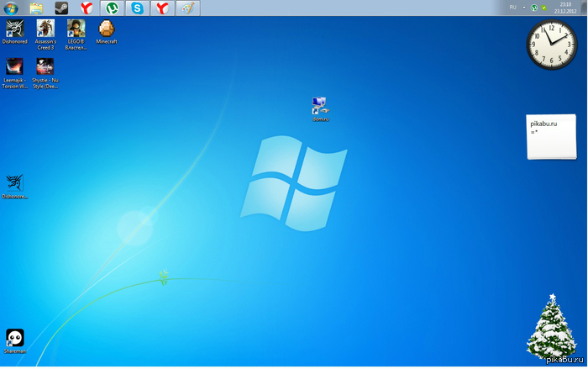This screenshot has height=369, width=588.
Task: Select the Leemajik - Torsion music file
Action: tap(14, 67)
